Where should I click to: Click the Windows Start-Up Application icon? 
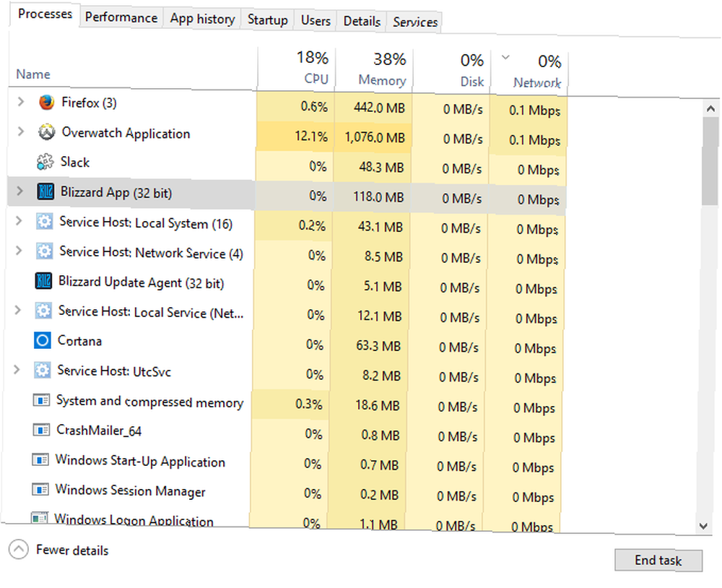[40, 459]
